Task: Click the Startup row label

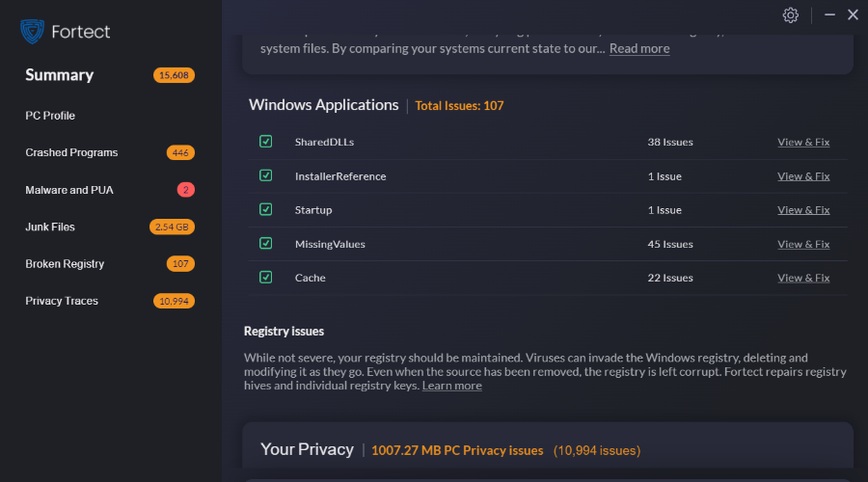Action: point(313,210)
